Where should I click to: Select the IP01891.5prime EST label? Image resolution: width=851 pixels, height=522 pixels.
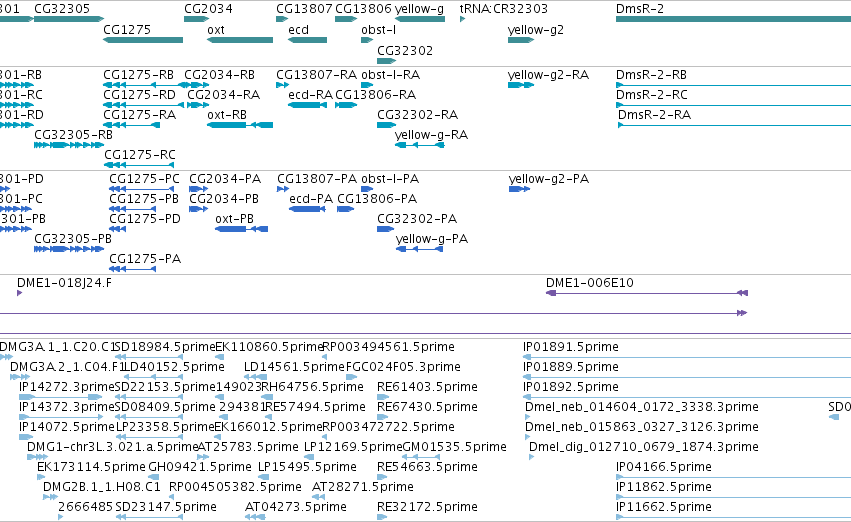coord(571,347)
